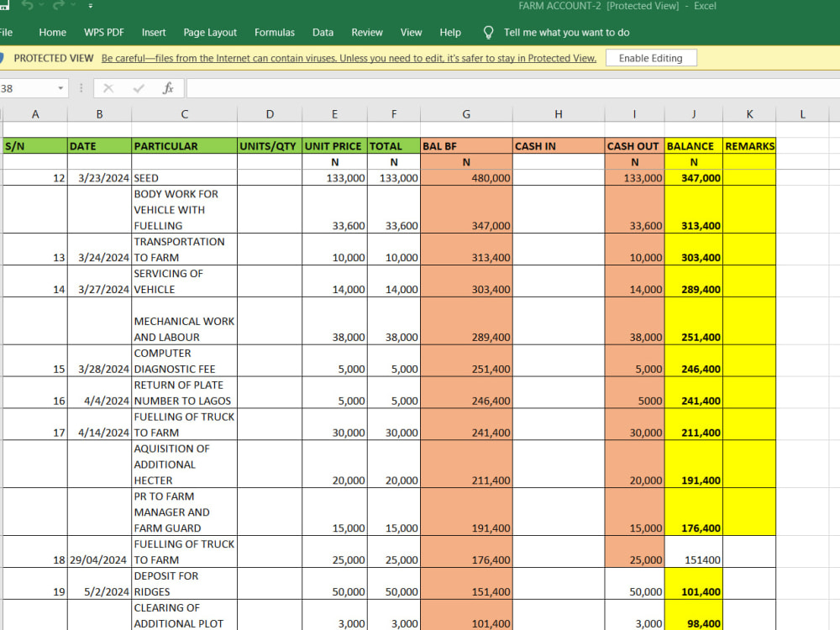The image size is (840, 630).
Task: Open the Undo history dropdown arrow
Action: 42,5
